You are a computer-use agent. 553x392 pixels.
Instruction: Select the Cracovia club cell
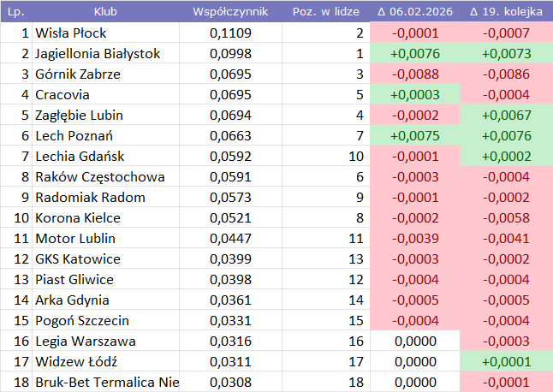click(x=105, y=95)
